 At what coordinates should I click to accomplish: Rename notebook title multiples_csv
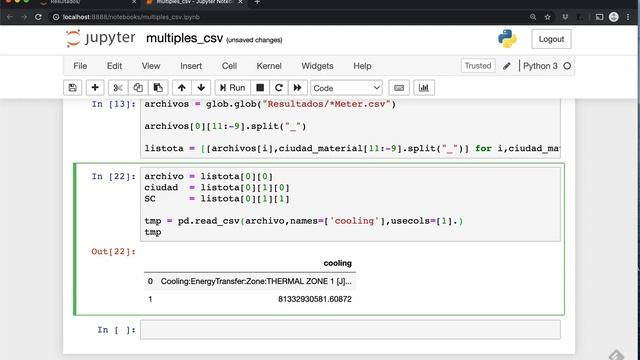[x=184, y=38]
